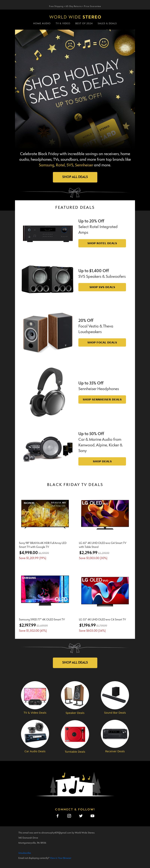Open the Facebook social icon

(x=58, y=816)
